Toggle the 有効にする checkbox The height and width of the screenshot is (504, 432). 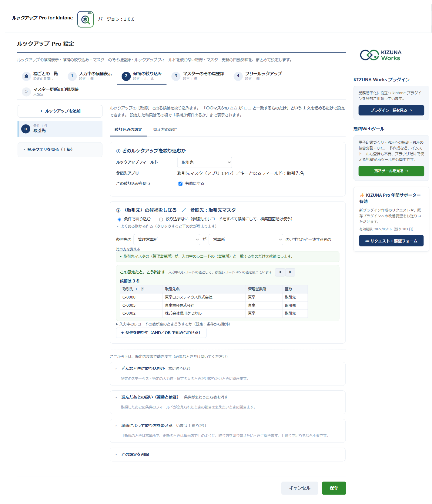(180, 184)
